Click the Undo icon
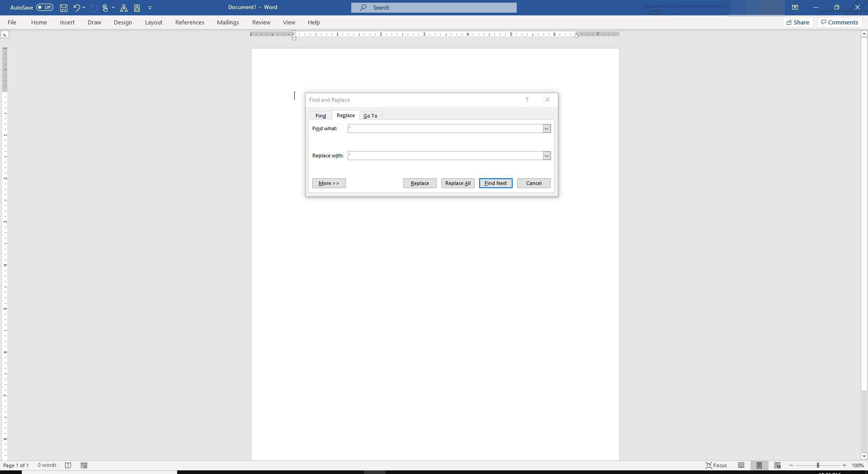This screenshot has height=474, width=868. point(76,8)
